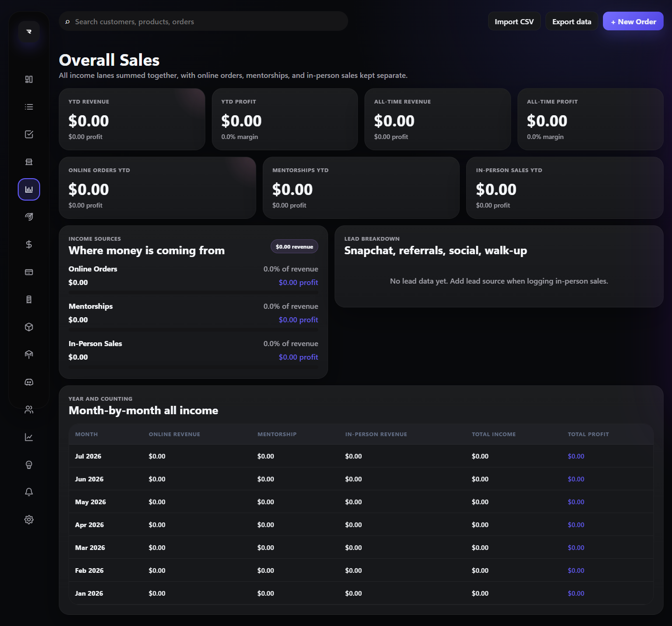The width and height of the screenshot is (672, 626).
Task: Open the notifications bell icon
Action: [x=29, y=492]
